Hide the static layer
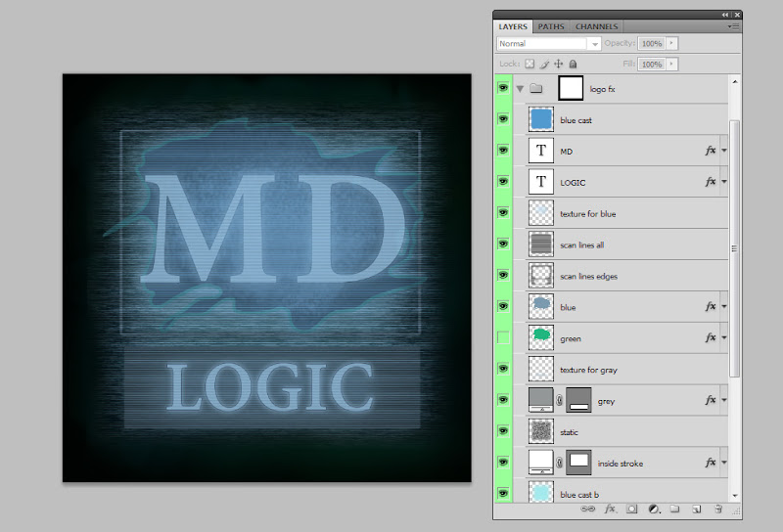Screen dimensions: 783x532 click(x=503, y=431)
